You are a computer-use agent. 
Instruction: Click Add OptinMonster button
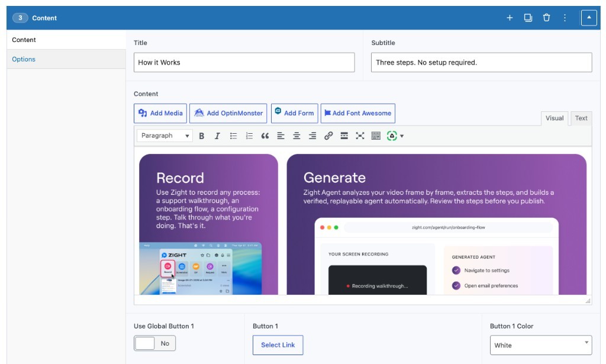click(x=228, y=113)
